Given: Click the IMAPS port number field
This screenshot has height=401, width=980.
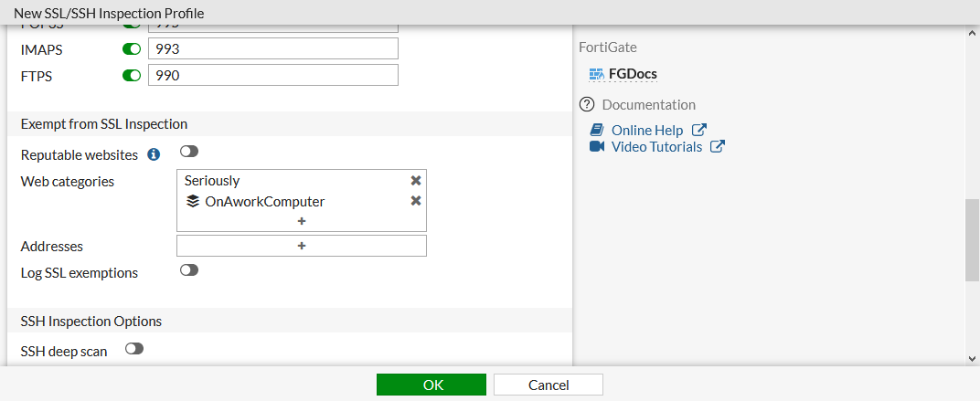Looking at the screenshot, I should [273, 48].
